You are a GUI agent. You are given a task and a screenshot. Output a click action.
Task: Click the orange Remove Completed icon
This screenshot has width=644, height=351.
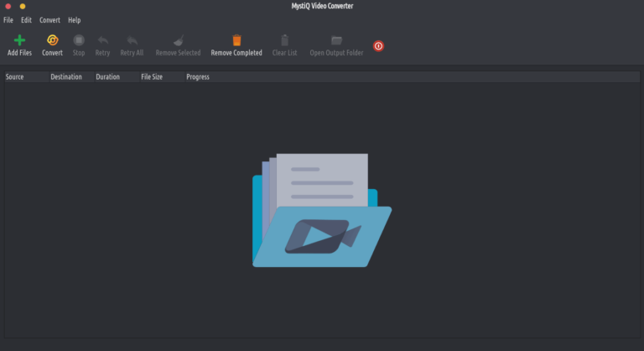[x=236, y=40]
